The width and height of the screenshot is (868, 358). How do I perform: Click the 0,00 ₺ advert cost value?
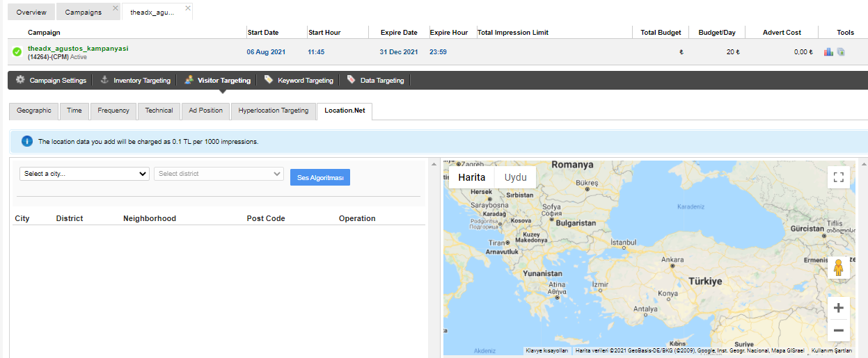(803, 52)
